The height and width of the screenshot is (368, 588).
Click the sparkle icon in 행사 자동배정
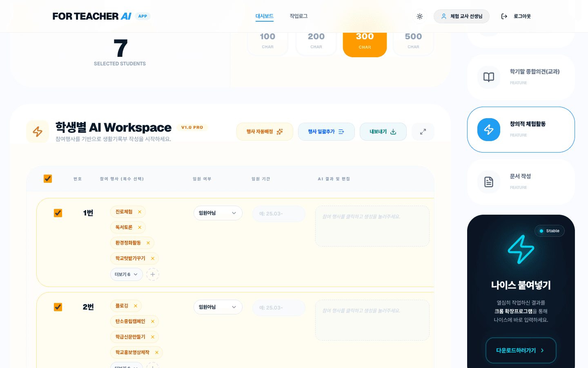(x=280, y=132)
